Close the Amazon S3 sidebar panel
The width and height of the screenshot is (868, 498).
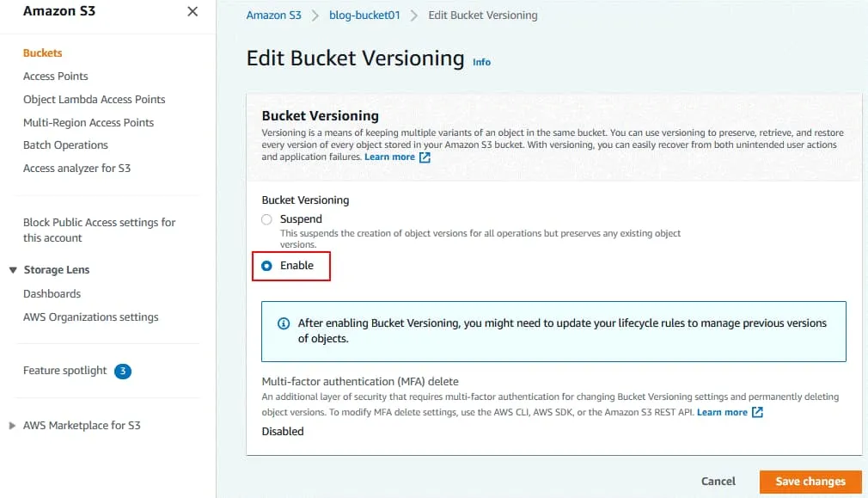[x=192, y=11]
